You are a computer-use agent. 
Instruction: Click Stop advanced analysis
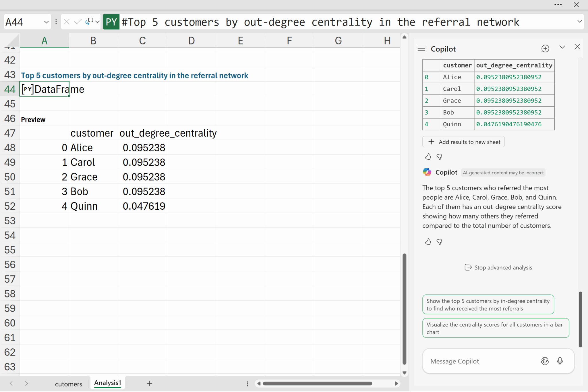[498, 267]
